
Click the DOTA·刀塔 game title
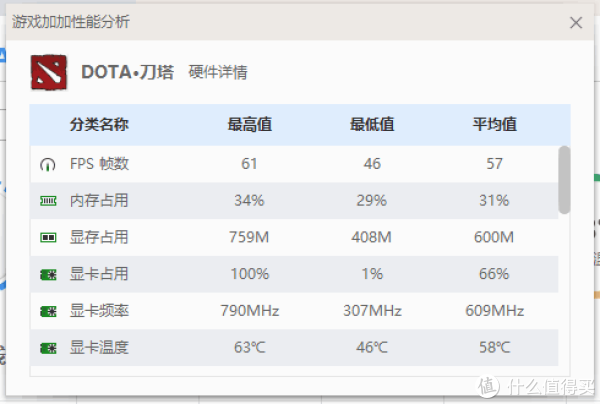click(127, 72)
